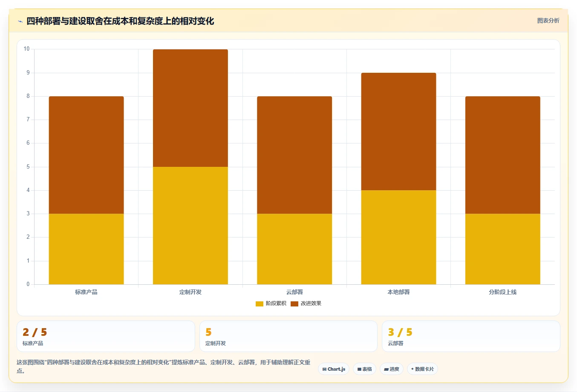Click the y-axis value 0

click(28, 284)
